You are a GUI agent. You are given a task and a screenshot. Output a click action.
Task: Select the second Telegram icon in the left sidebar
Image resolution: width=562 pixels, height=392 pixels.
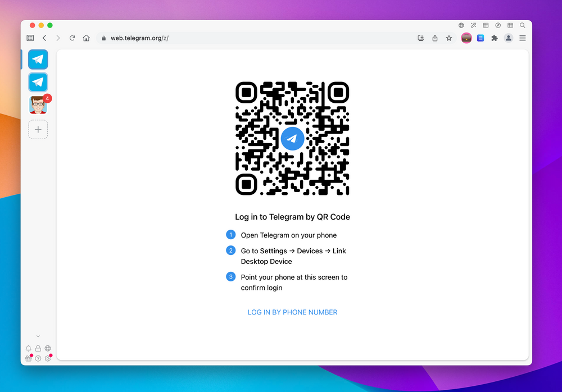click(38, 82)
